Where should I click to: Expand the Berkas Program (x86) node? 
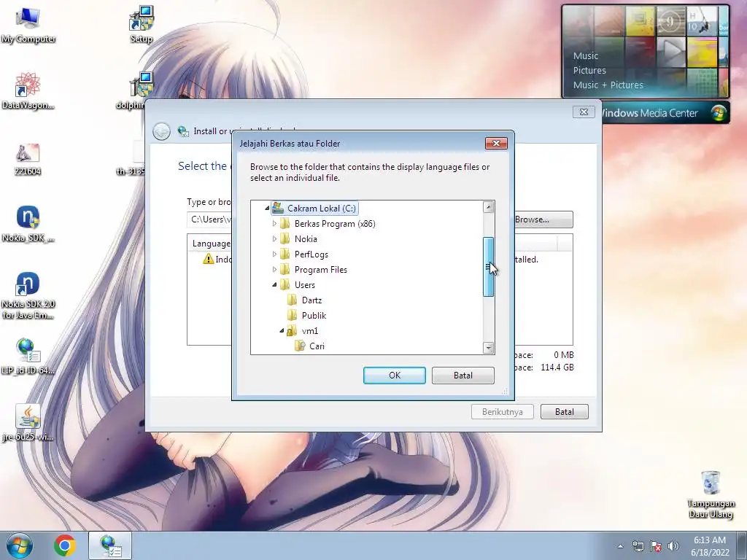click(274, 223)
